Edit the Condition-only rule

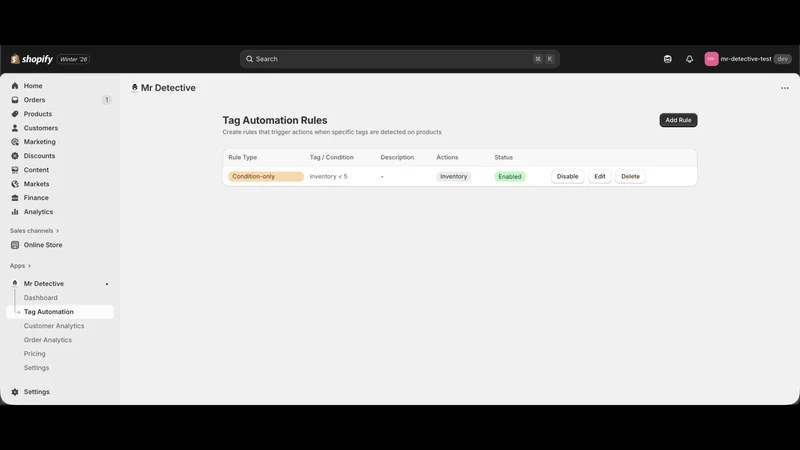coord(599,177)
